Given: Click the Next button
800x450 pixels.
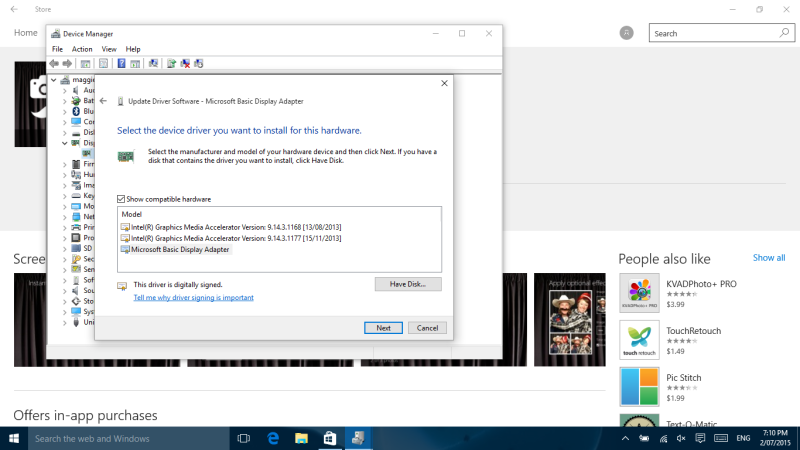Looking at the screenshot, I should click(x=383, y=328).
